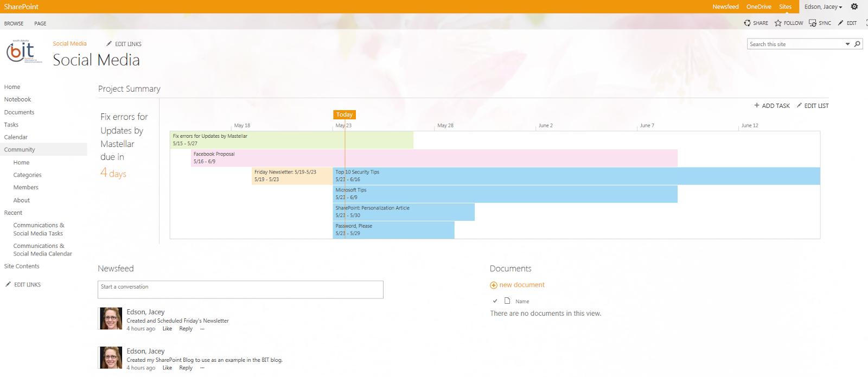Open About under Community
868x377 pixels.
click(x=21, y=200)
